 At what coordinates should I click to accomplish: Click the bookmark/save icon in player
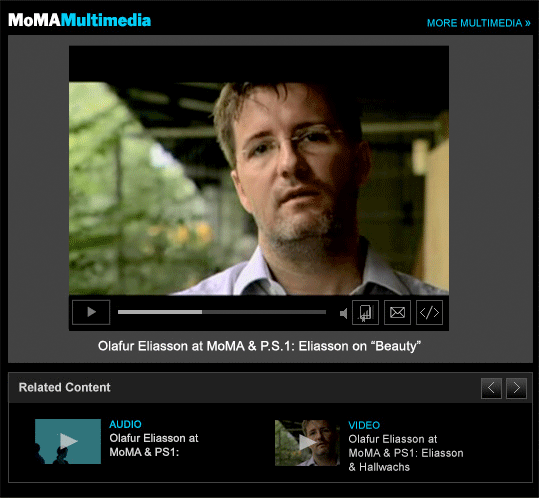(365, 312)
